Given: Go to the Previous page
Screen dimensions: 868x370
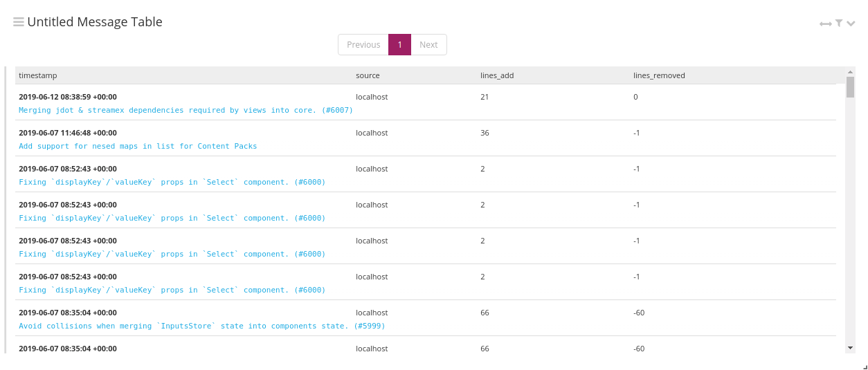Looking at the screenshot, I should point(363,45).
